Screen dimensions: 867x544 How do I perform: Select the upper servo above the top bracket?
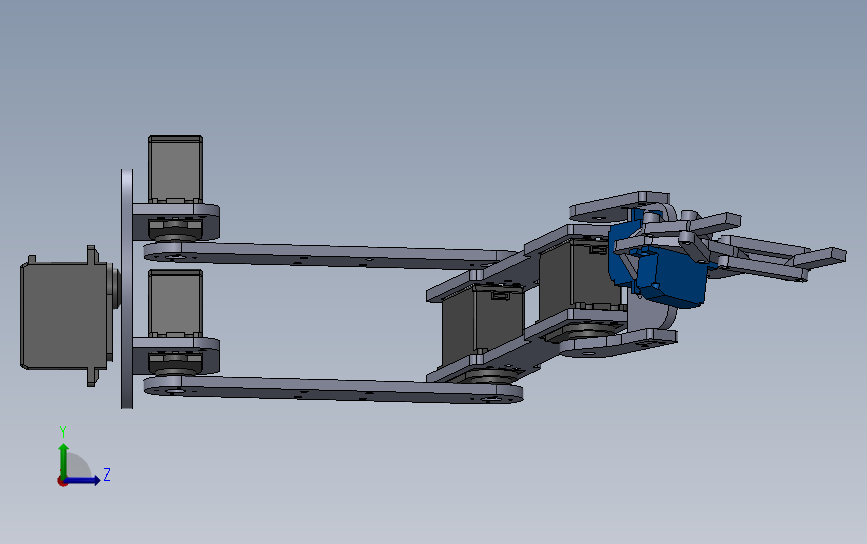tap(175, 169)
